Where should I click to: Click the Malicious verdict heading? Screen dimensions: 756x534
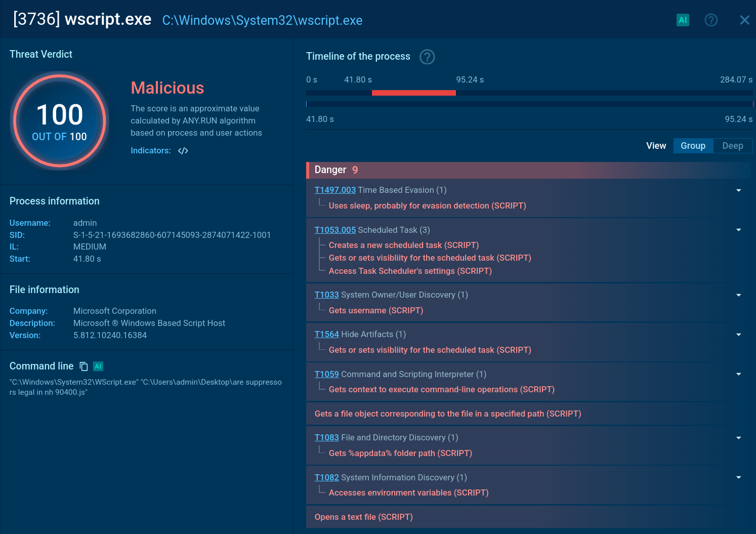pos(167,88)
